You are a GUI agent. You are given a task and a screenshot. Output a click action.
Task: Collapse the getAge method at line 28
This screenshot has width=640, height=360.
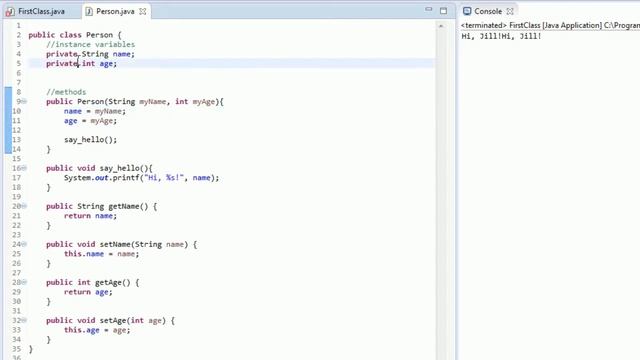[24, 282]
